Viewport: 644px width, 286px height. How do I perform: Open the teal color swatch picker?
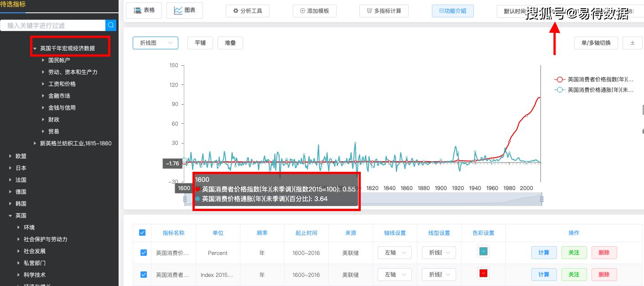[x=483, y=251]
